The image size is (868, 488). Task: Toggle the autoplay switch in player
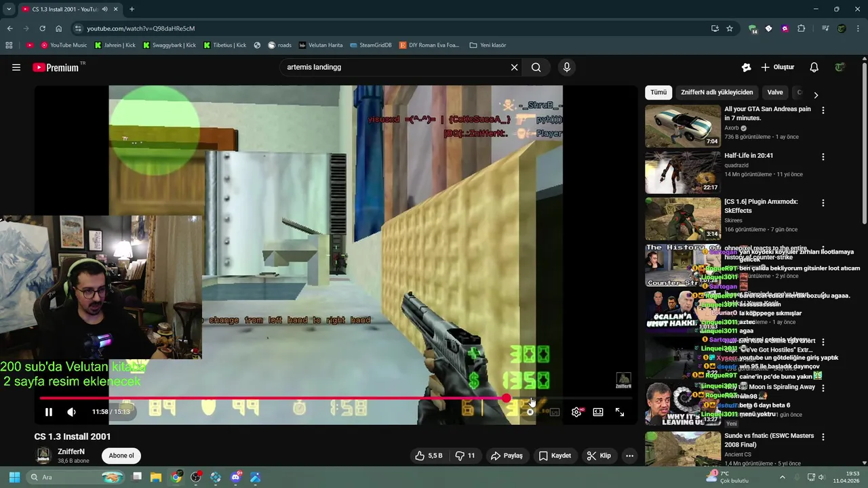coord(530,412)
